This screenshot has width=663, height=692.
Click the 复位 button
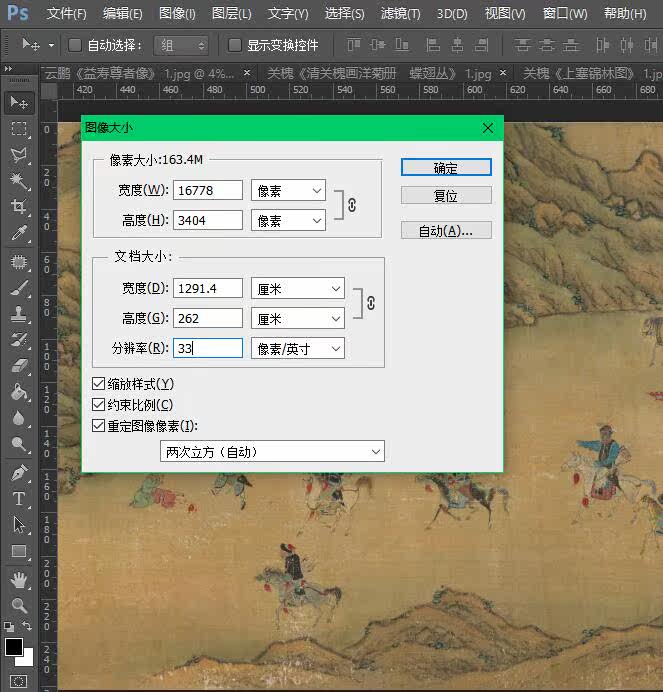pos(446,195)
